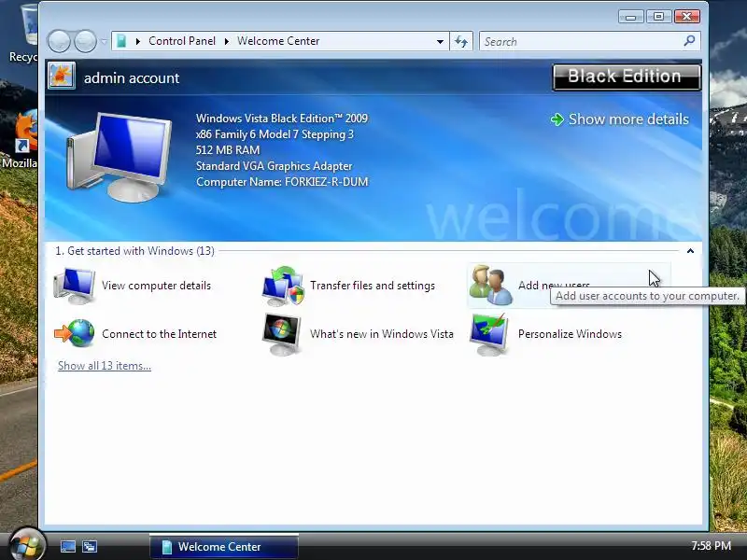
Task: Click the Show desktop quick launch icon
Action: 67,546
